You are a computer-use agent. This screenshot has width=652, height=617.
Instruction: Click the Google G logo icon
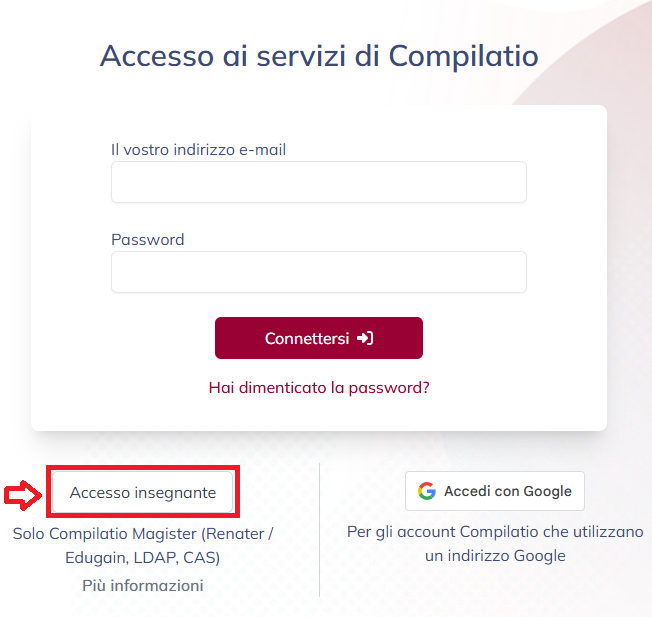[x=427, y=491]
